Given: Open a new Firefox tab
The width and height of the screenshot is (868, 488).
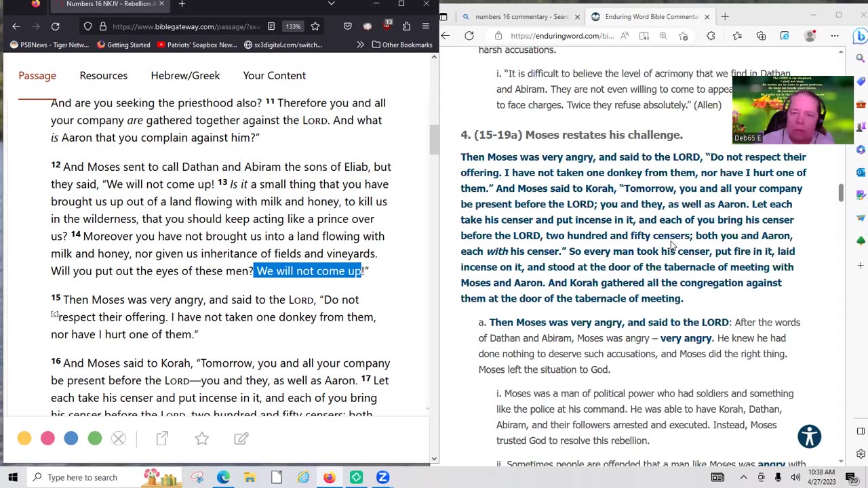Looking at the screenshot, I should [182, 4].
